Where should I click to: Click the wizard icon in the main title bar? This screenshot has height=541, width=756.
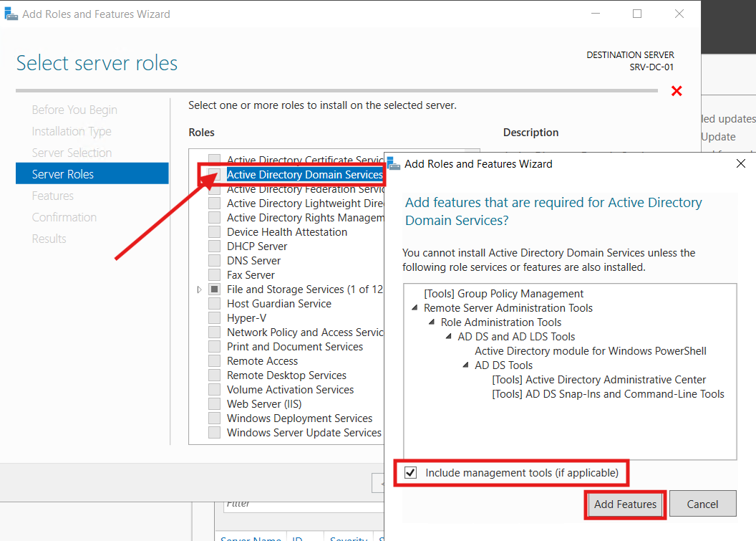11,13
